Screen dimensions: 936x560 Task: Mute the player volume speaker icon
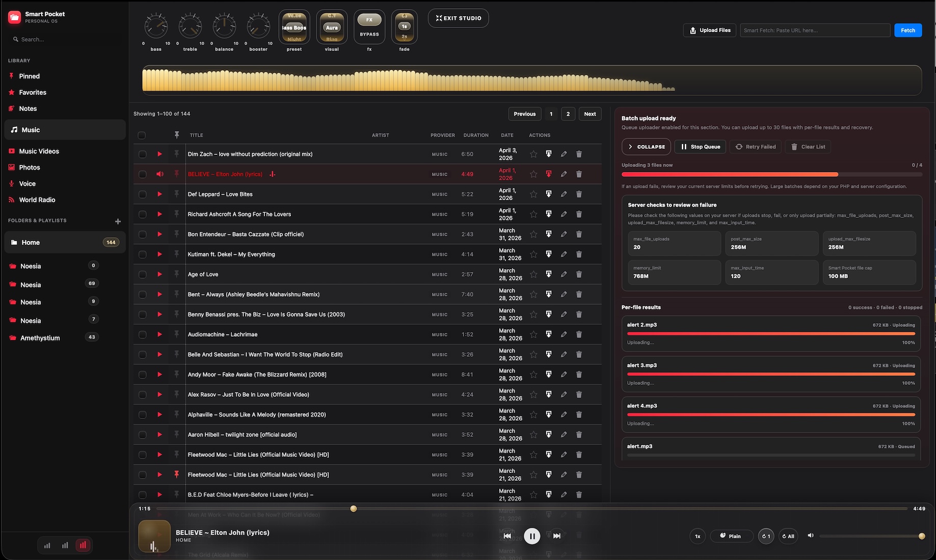point(811,536)
